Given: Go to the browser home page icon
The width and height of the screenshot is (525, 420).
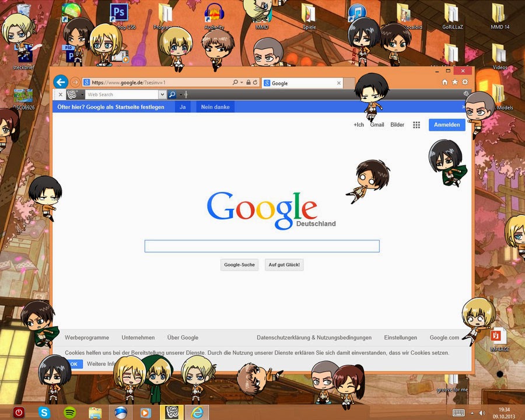Looking at the screenshot, I should pos(444,82).
